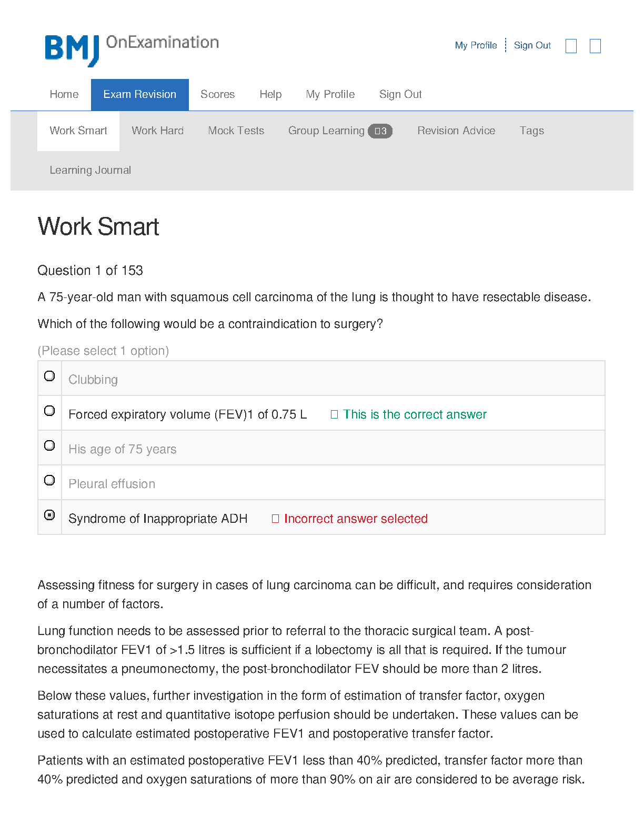The height and width of the screenshot is (834, 644).
Task: Click the far-right square icon in the header
Action: (595, 46)
